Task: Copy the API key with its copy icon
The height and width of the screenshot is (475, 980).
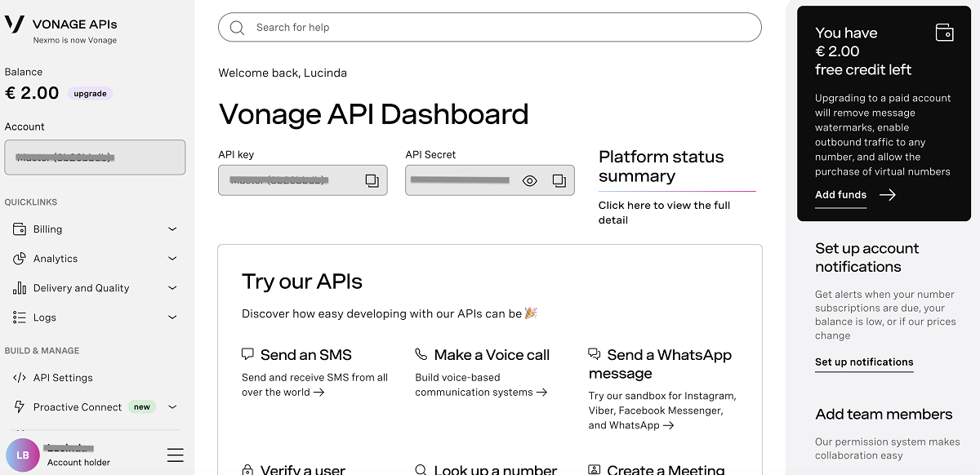Action: (372, 180)
